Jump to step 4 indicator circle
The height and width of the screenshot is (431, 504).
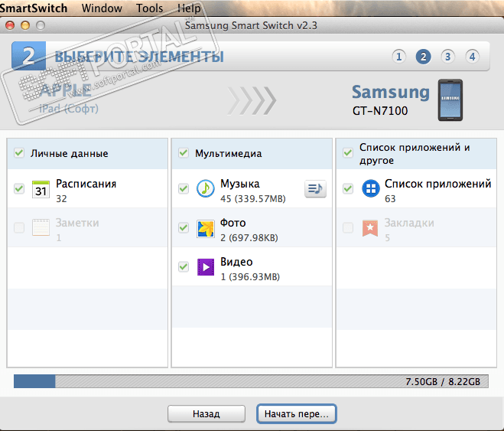[472, 57]
